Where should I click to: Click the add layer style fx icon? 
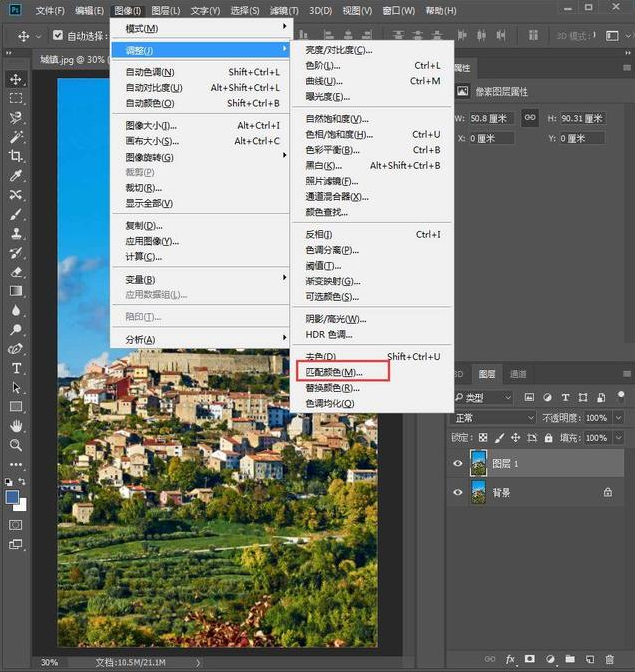point(510,660)
